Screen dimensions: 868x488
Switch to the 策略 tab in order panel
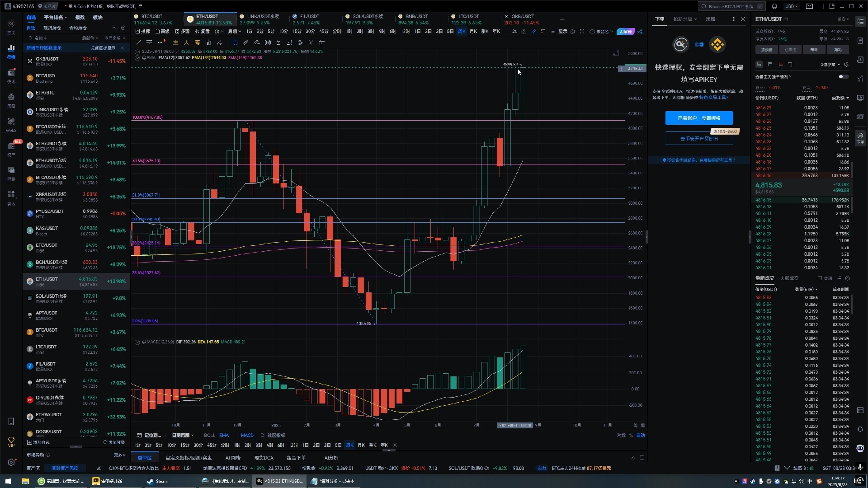[x=711, y=19]
